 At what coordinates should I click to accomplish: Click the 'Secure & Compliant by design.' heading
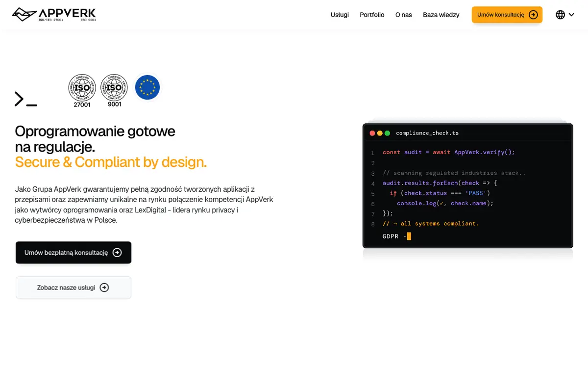pyautogui.click(x=111, y=162)
